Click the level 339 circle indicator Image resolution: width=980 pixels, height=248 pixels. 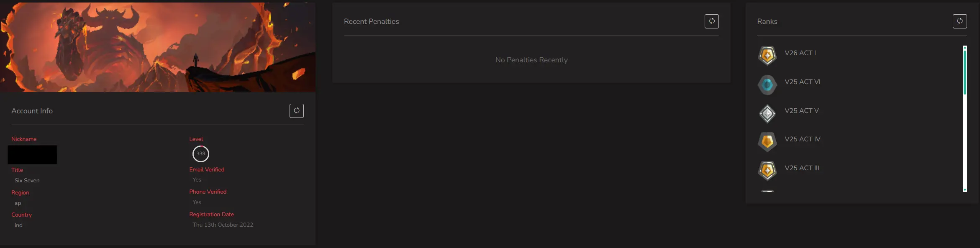[201, 154]
